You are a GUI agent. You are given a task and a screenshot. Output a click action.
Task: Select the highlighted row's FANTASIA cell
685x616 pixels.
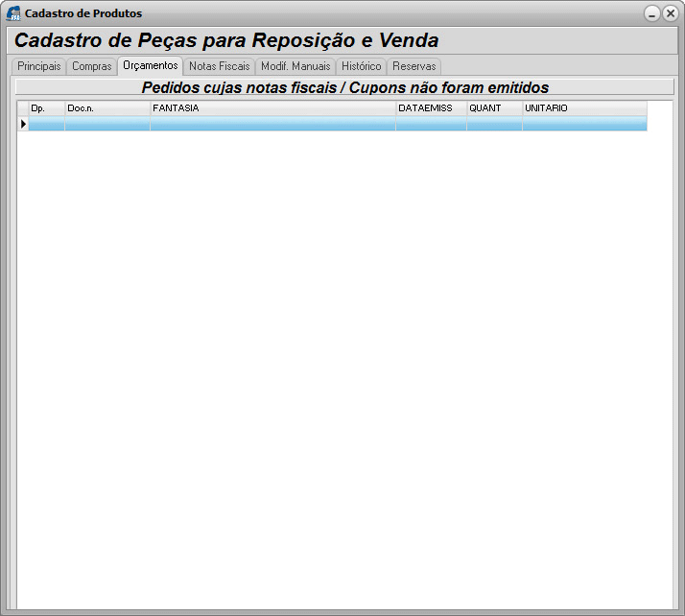pos(273,124)
